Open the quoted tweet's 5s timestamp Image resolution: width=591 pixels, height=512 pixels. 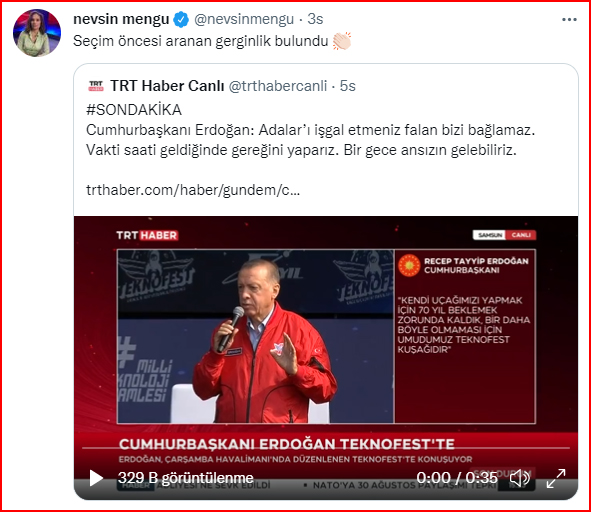348,86
